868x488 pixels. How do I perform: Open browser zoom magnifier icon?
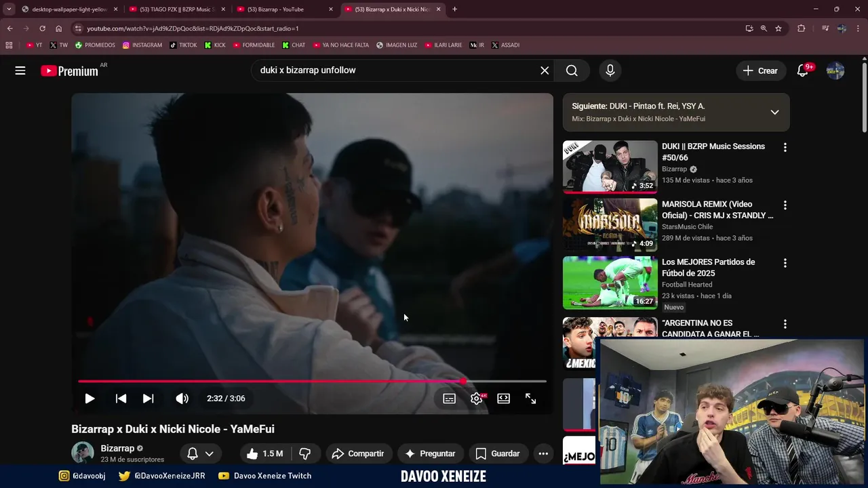coord(764,28)
